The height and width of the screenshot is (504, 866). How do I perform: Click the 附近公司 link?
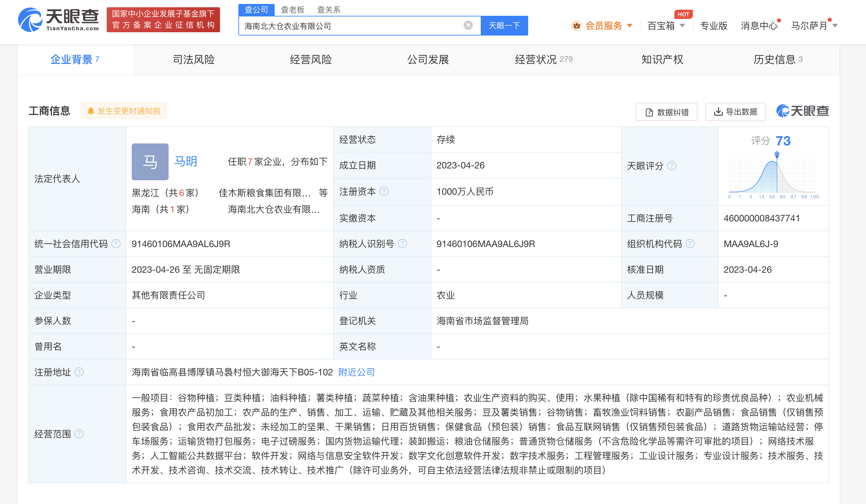(x=356, y=372)
